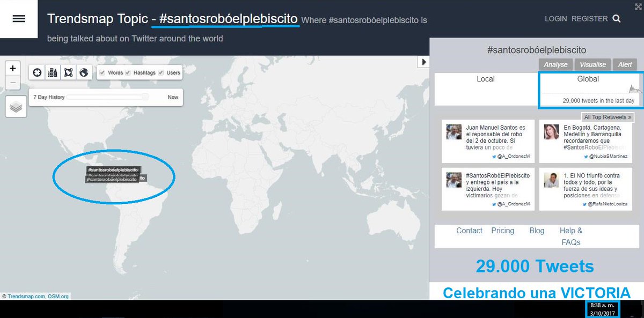Click the country outline map icon
644x318 pixels.
(x=68, y=72)
